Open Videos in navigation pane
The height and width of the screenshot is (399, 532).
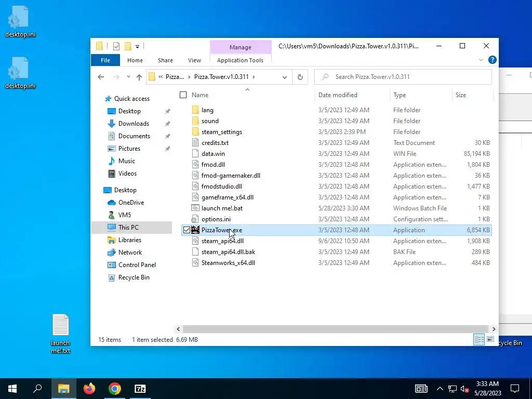[127, 174]
